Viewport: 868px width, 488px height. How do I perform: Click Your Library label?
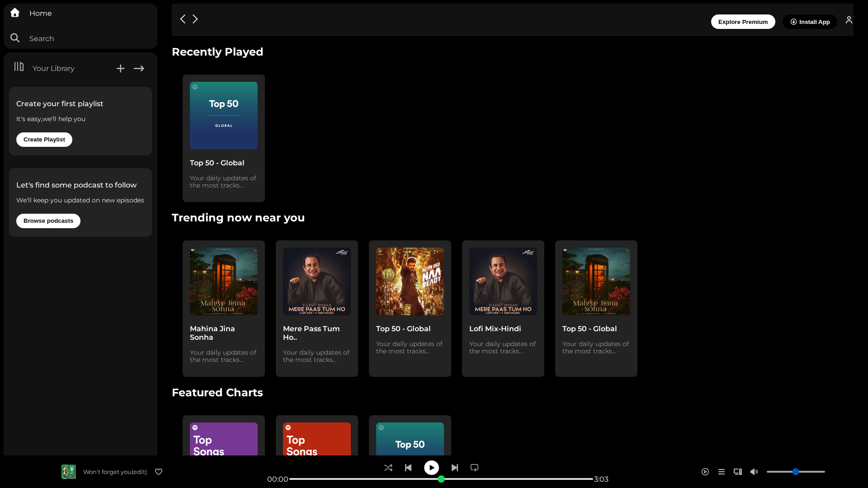pyautogui.click(x=53, y=68)
